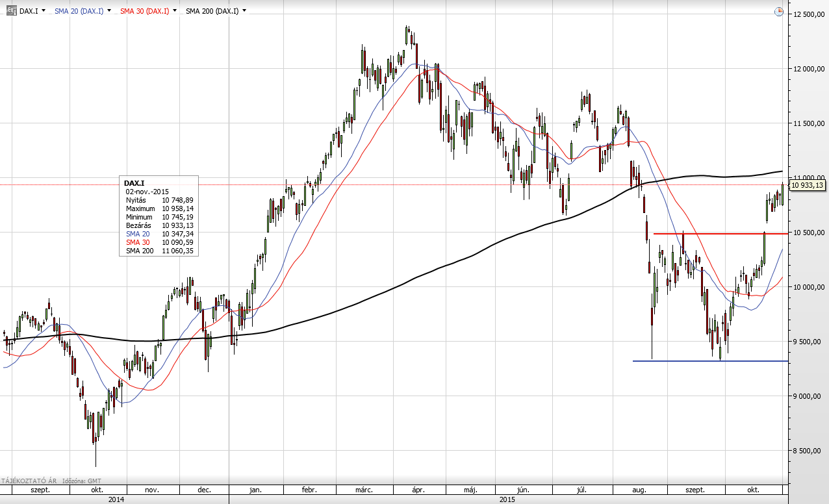Open the SMA 200 (DAX.I) dropdown

244,11
